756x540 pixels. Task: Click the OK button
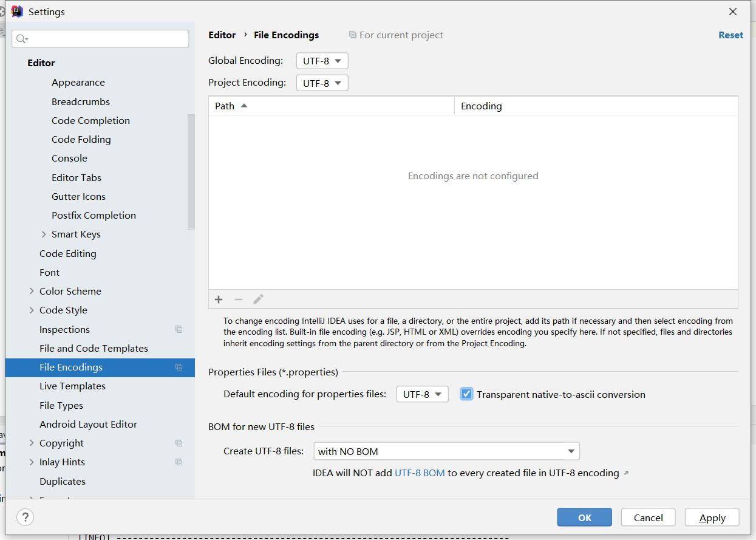point(585,518)
